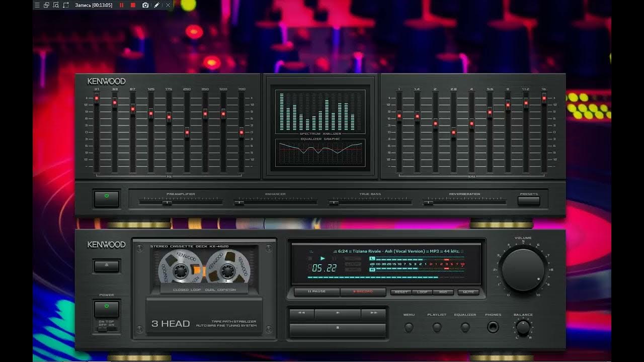Click the recording timer text Запись
This screenshot has height=362, width=644.
point(94,5)
